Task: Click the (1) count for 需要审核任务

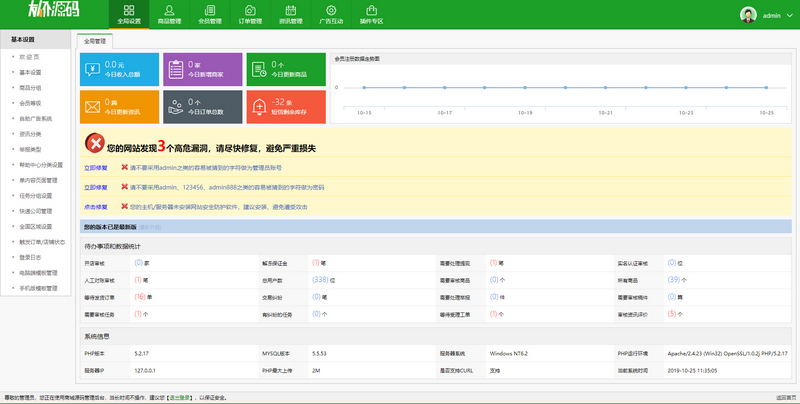Action: click(138, 314)
